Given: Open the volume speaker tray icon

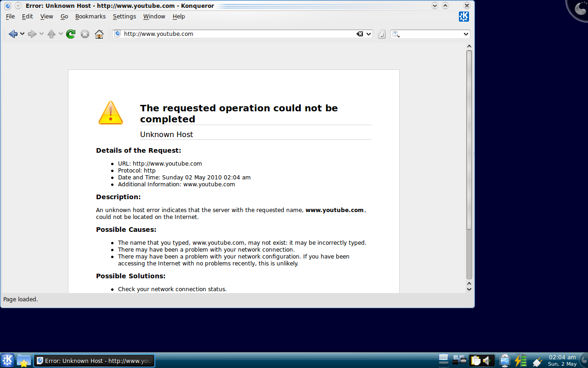Looking at the screenshot, I should 487,361.
